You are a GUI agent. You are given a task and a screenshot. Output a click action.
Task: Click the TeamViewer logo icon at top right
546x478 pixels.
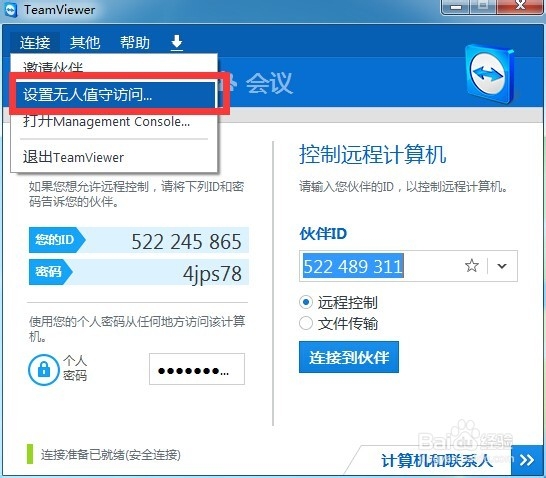(x=489, y=74)
